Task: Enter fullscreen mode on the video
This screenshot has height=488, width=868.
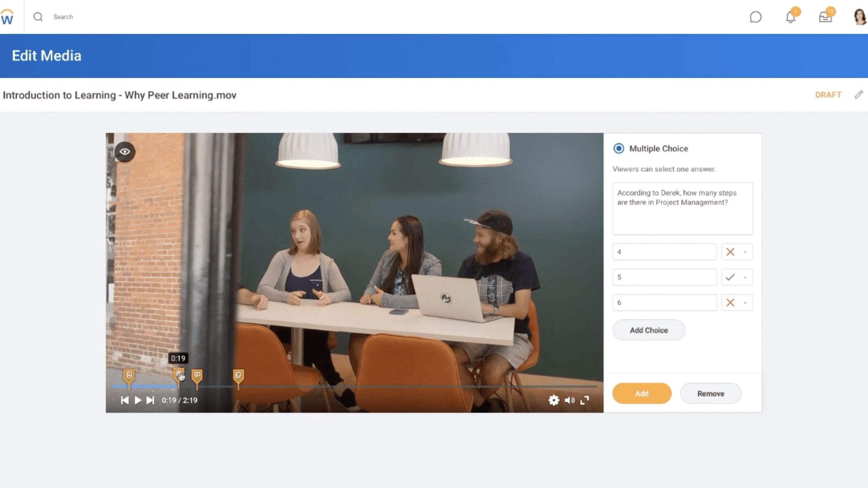Action: coord(585,400)
